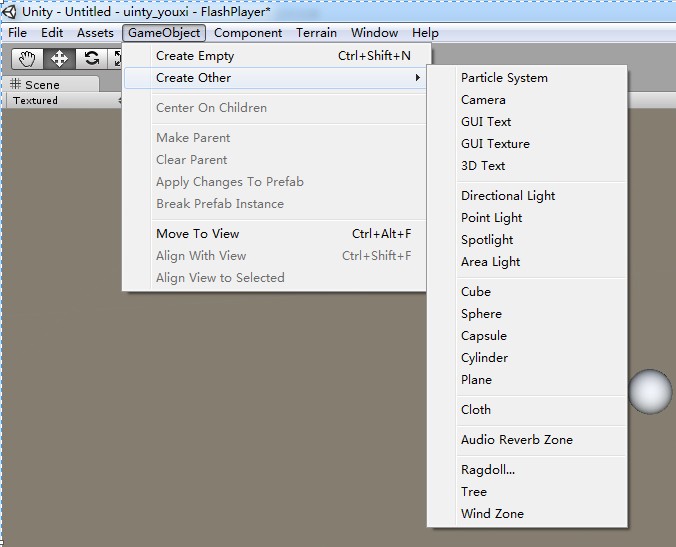This screenshot has width=676, height=547.
Task: Create a Spotlight
Action: click(x=527, y=240)
